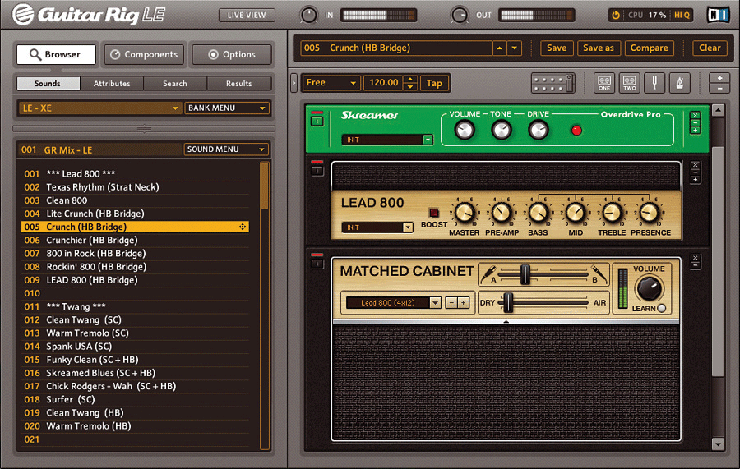Toggle the Matched Cabinet power switch
The image size is (740, 469).
point(317,264)
